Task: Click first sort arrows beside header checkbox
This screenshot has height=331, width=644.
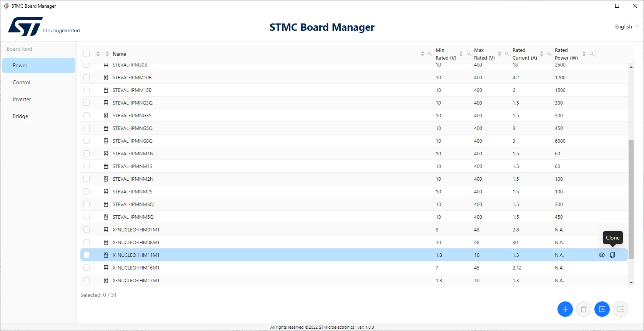Action: coord(98,54)
